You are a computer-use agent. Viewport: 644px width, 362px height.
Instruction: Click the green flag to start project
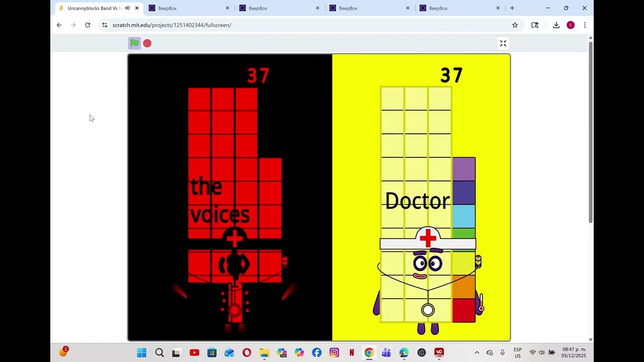coord(134,43)
